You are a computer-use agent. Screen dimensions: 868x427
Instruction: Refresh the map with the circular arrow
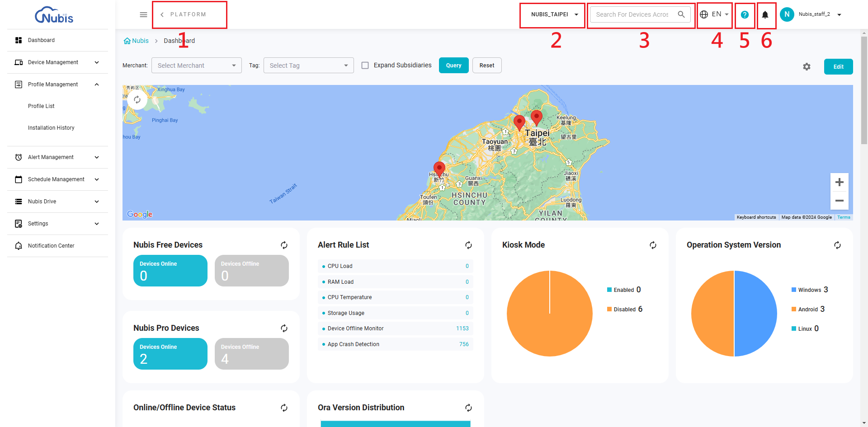pos(137,100)
